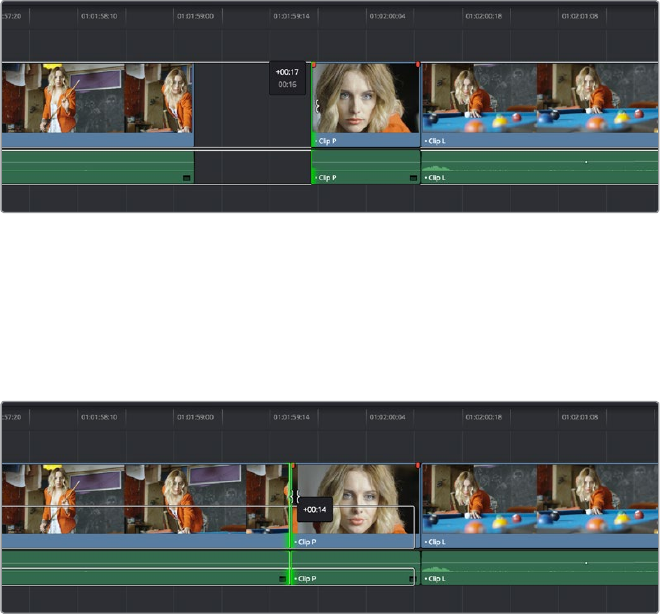The width and height of the screenshot is (660, 614).
Task: Select first pool-table thumbnail of Clip L, lower timeline
Action: (479, 499)
